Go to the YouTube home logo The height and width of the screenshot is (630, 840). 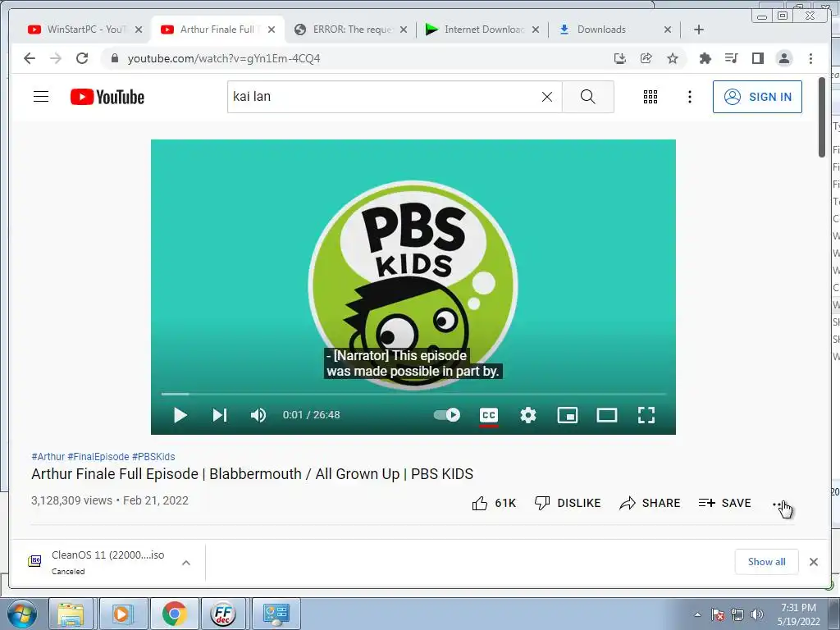107,97
